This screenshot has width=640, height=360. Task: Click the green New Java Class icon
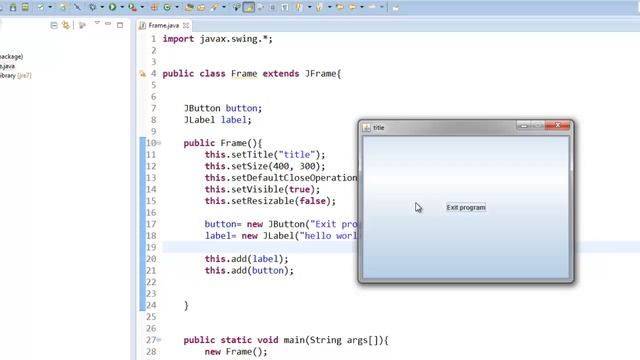tap(167, 7)
